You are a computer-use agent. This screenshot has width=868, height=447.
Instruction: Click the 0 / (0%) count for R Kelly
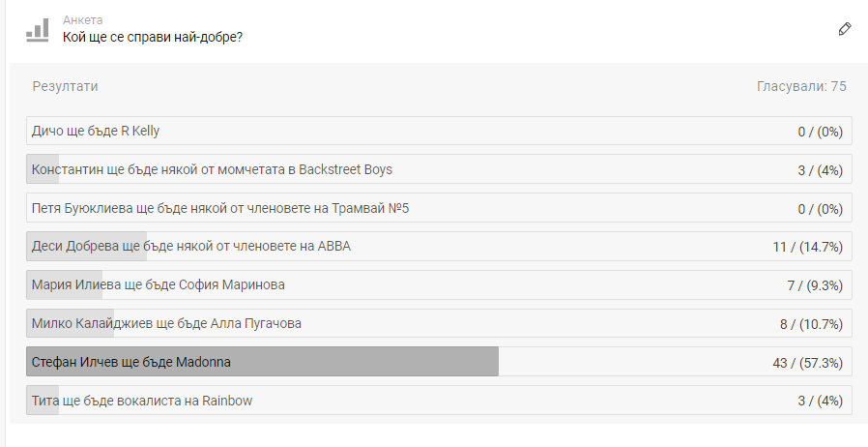pos(821,132)
